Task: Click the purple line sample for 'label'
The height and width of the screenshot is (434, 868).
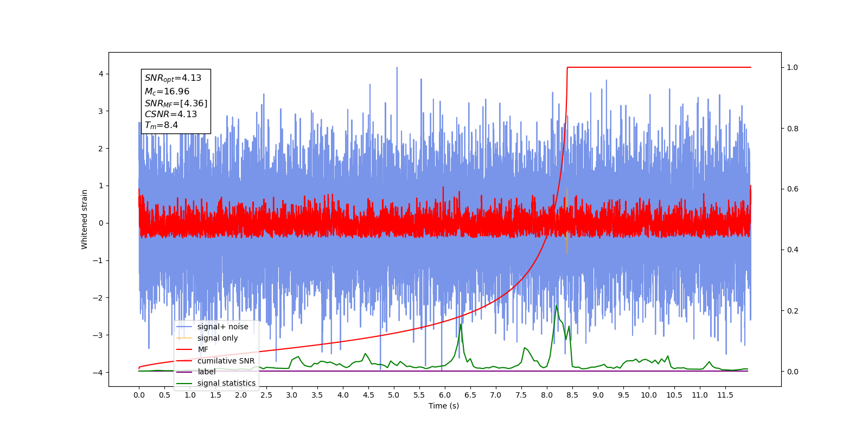Action: [x=184, y=372]
